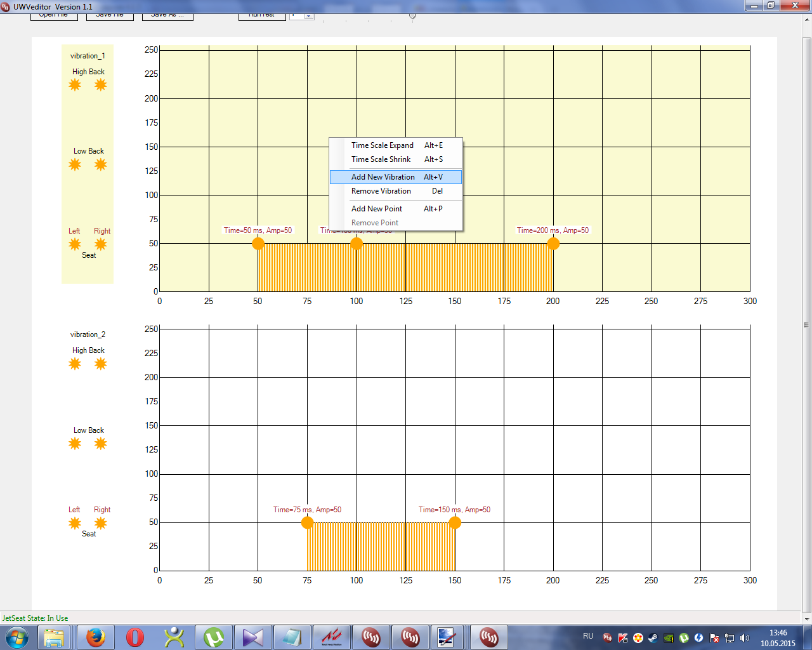812x650 pixels.
Task: Click the Steam icon in system tray
Action: [x=653, y=638]
